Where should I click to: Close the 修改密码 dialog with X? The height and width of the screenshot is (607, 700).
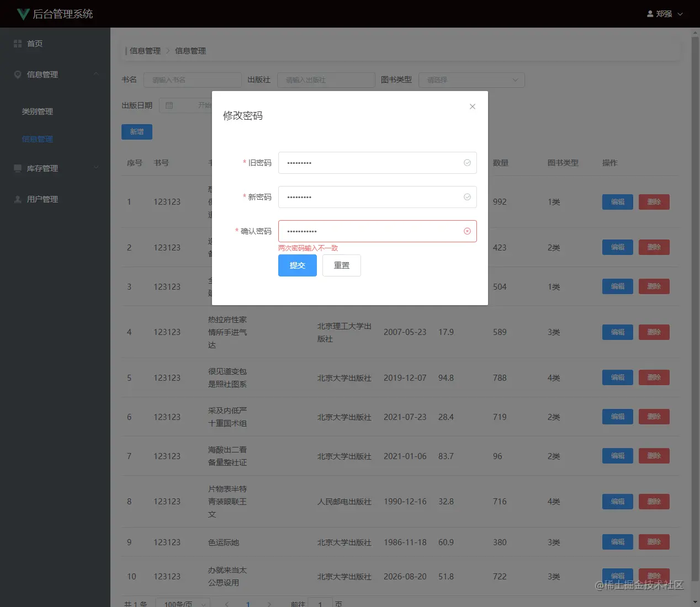tap(473, 107)
